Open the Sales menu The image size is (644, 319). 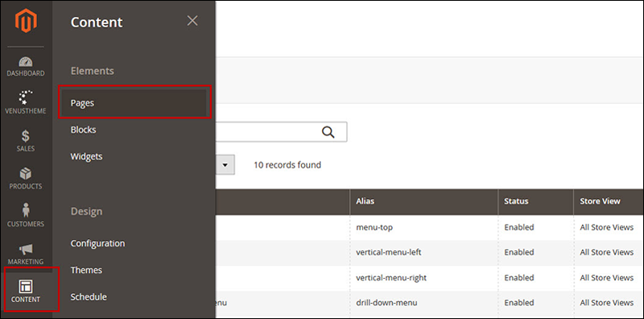(x=26, y=141)
